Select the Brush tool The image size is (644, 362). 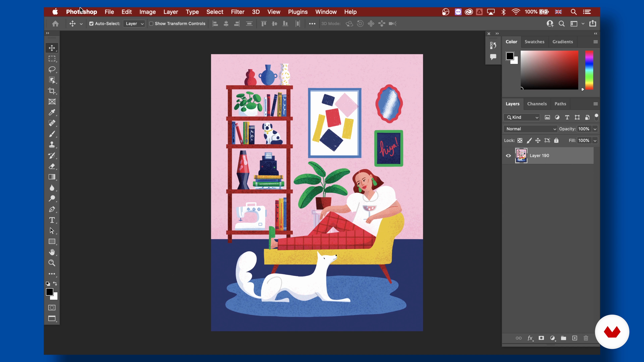(52, 134)
